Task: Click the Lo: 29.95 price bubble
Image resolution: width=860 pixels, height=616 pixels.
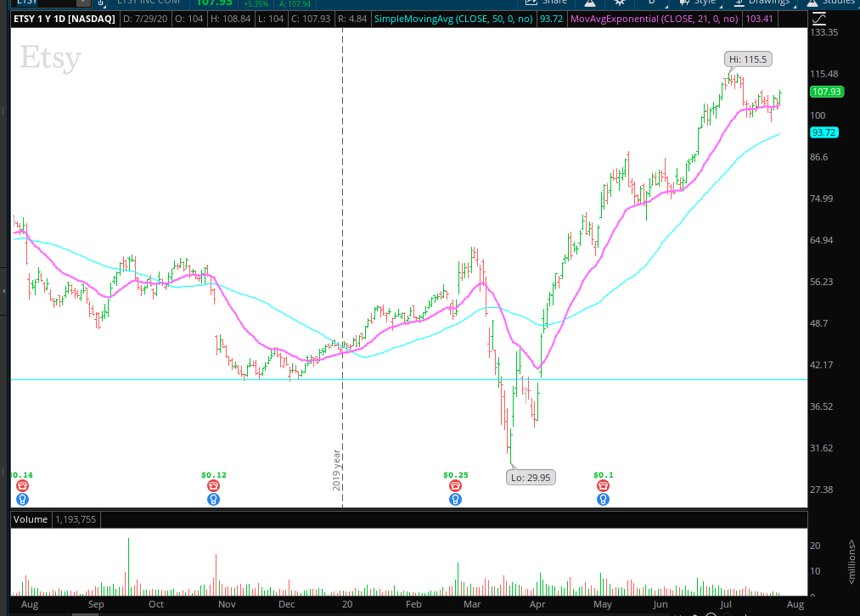Action: [x=531, y=478]
